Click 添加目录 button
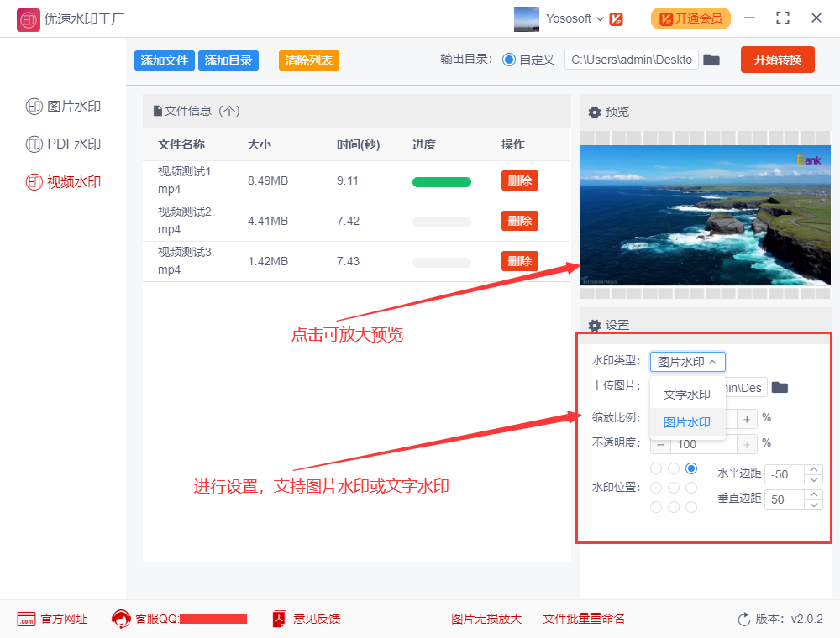840x638 pixels. point(228,60)
